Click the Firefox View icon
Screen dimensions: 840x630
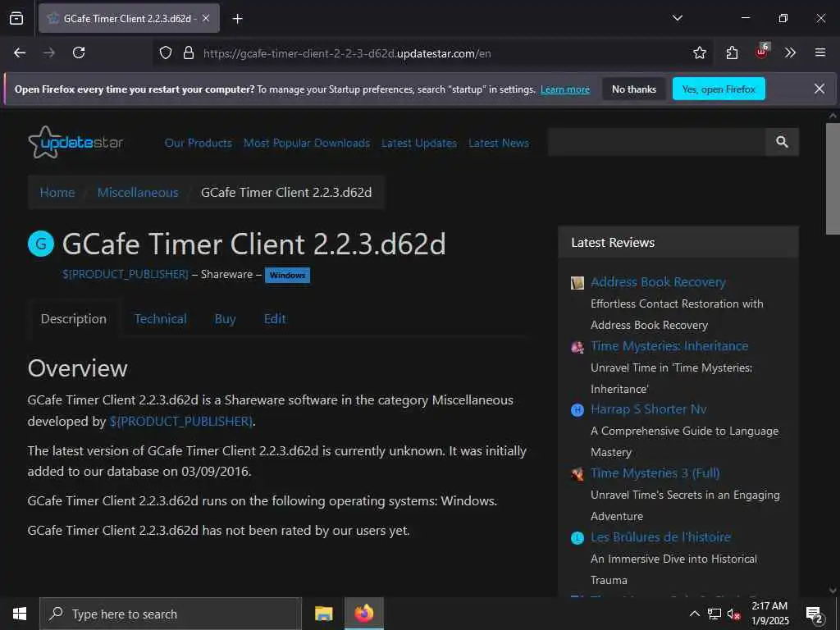(x=16, y=18)
